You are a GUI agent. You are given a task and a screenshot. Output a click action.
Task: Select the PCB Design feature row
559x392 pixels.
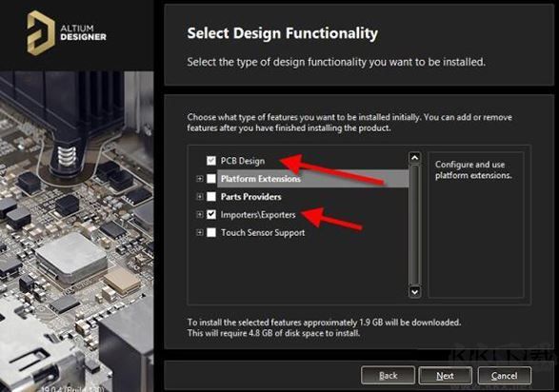click(x=243, y=161)
